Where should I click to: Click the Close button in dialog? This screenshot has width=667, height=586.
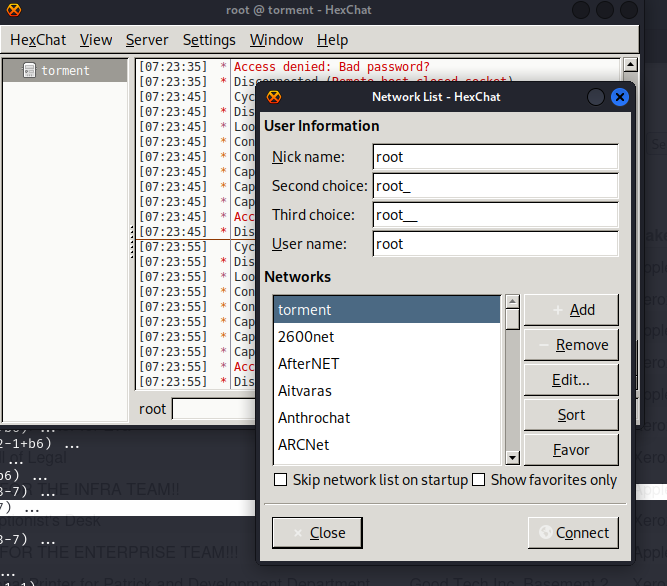[317, 532]
